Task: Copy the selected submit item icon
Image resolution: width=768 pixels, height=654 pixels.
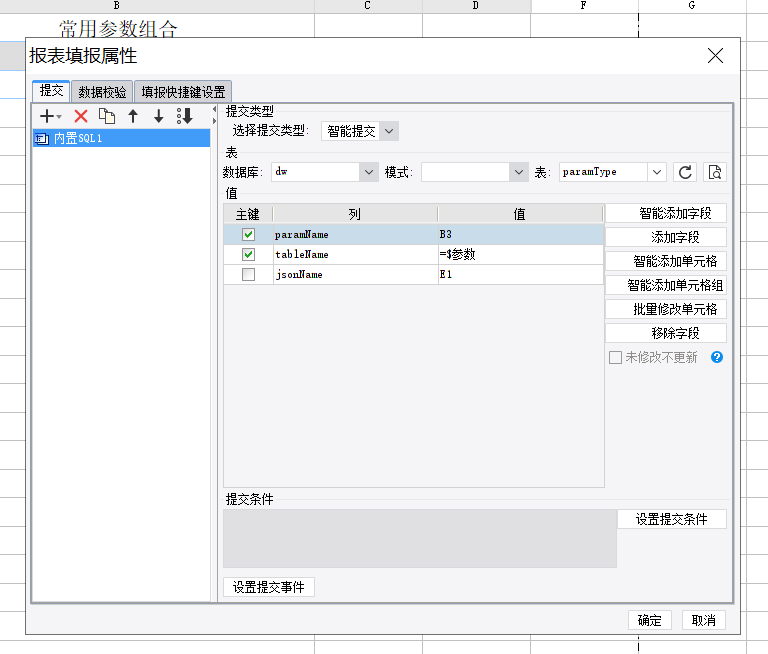Action: pyautogui.click(x=107, y=117)
